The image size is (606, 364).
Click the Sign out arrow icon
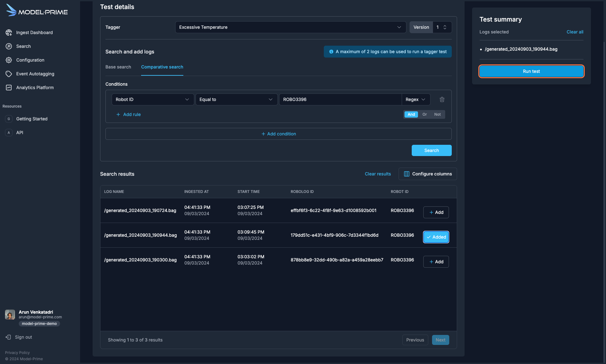tap(8, 337)
